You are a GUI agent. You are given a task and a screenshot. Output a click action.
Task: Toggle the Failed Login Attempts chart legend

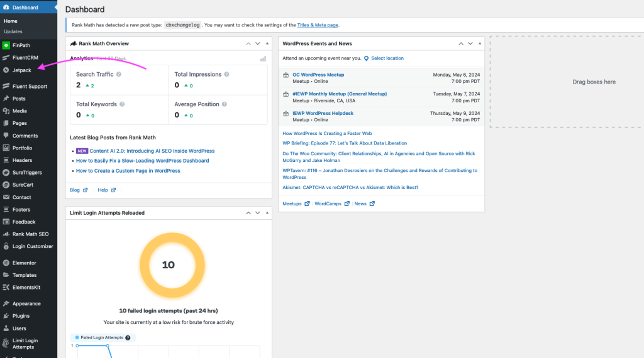(101, 337)
